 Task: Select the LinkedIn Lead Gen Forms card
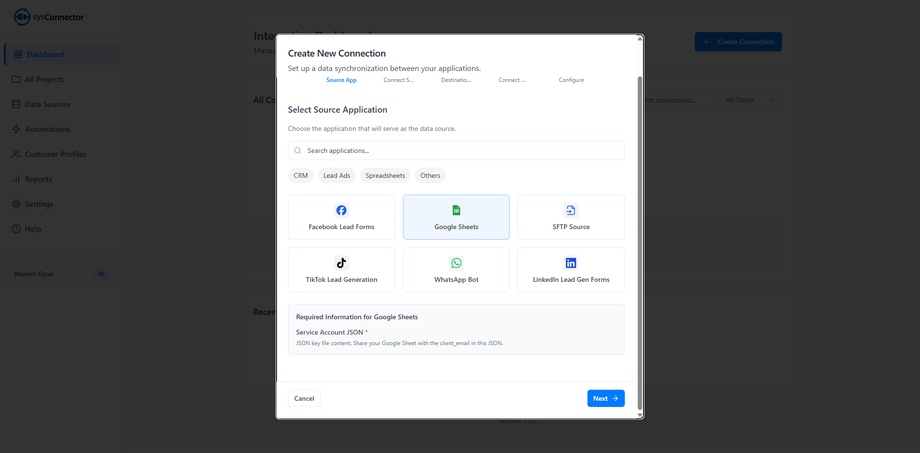(x=571, y=270)
